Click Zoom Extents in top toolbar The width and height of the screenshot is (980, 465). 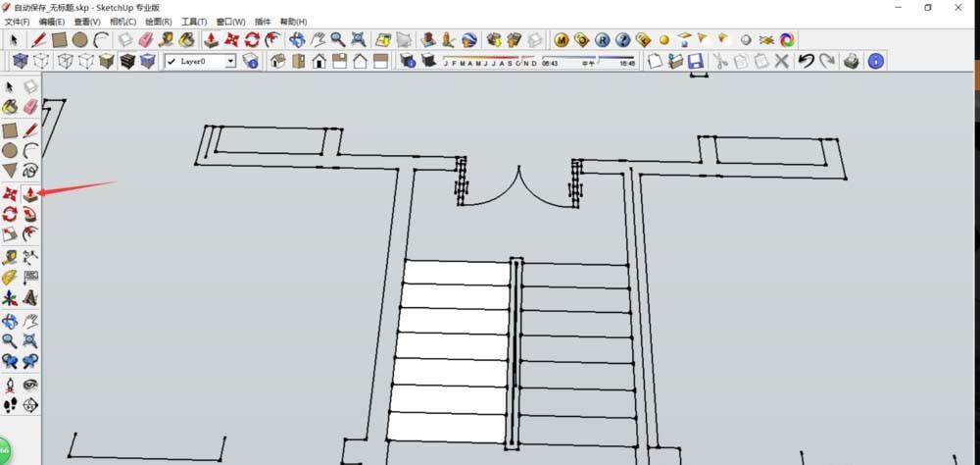(358, 40)
